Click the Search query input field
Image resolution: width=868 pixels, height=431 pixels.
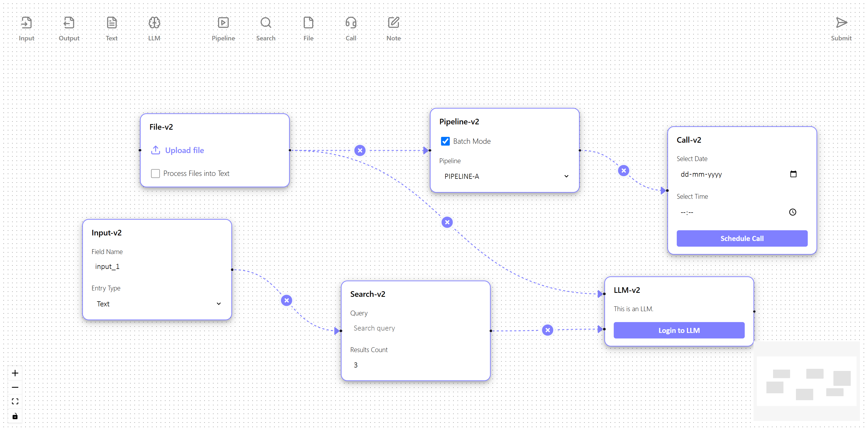pos(415,328)
